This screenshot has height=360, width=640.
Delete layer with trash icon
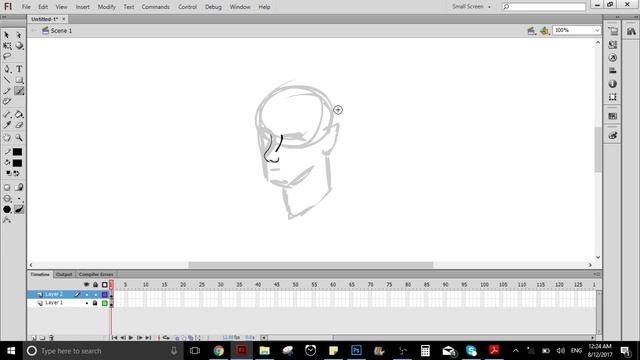pos(51,338)
